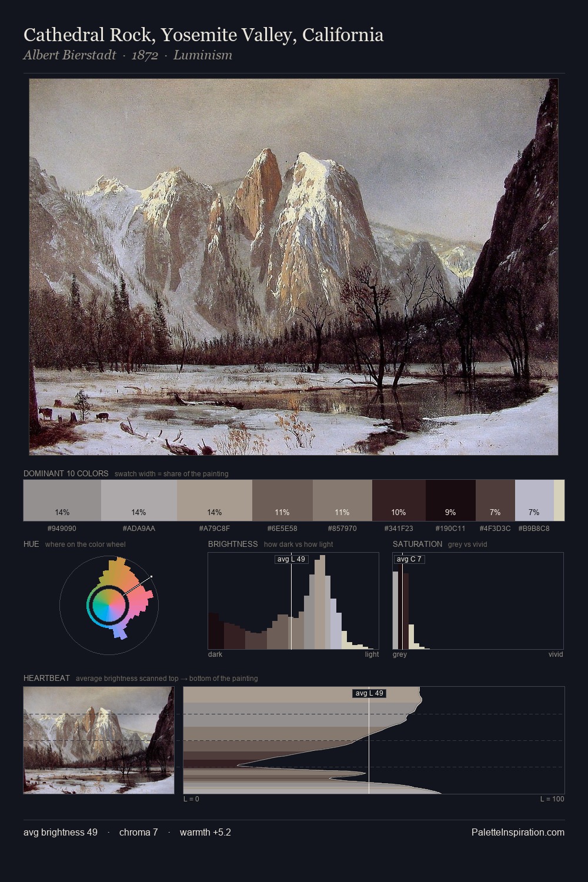
Task: Click the 'avg L 49' marker in Heartbeat chart
Action: (x=369, y=693)
